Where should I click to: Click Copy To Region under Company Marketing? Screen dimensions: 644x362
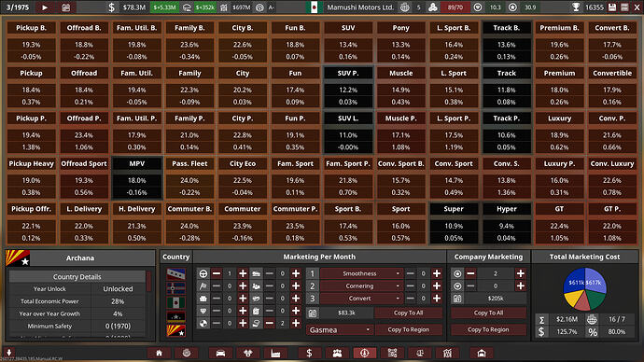[x=488, y=329]
